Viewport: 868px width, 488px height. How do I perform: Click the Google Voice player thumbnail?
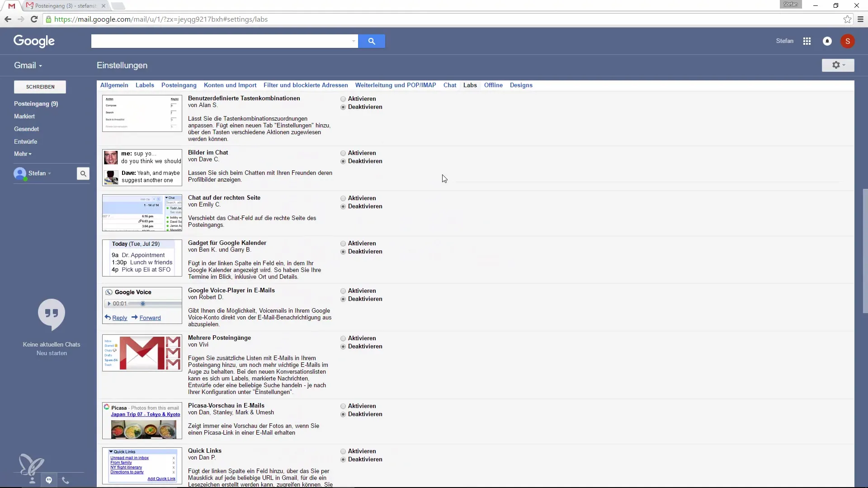(142, 305)
